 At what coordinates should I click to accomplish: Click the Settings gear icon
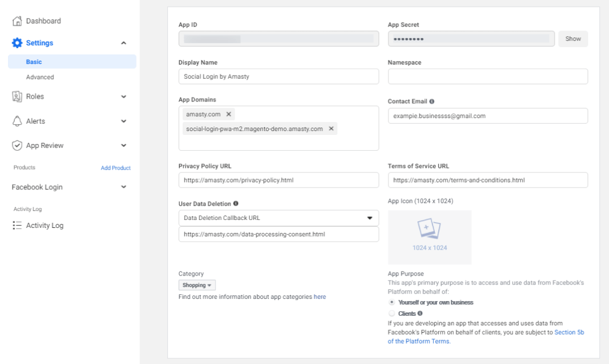pyautogui.click(x=17, y=43)
